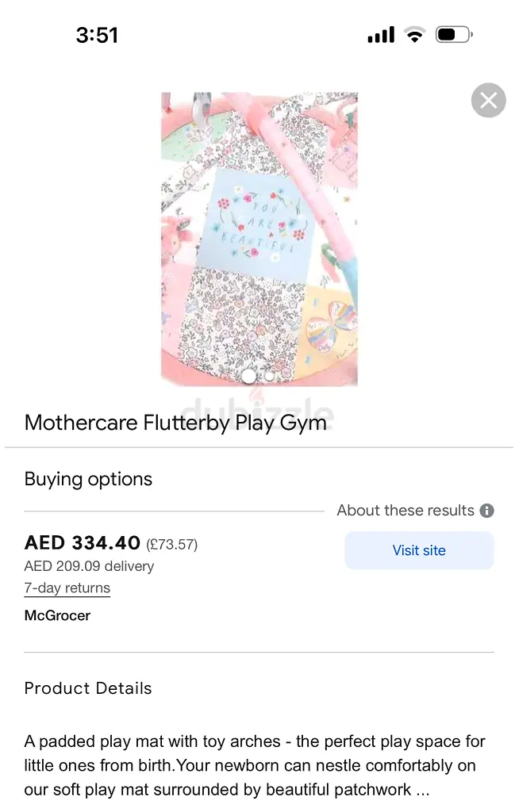515x812 pixels.
Task: Expand the Buying options section
Action: [x=88, y=479]
